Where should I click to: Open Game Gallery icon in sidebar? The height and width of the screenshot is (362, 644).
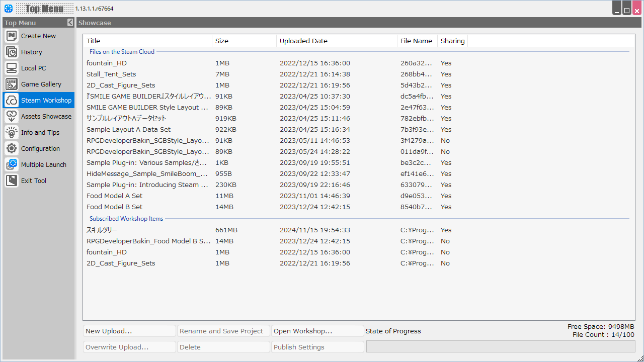tap(12, 84)
